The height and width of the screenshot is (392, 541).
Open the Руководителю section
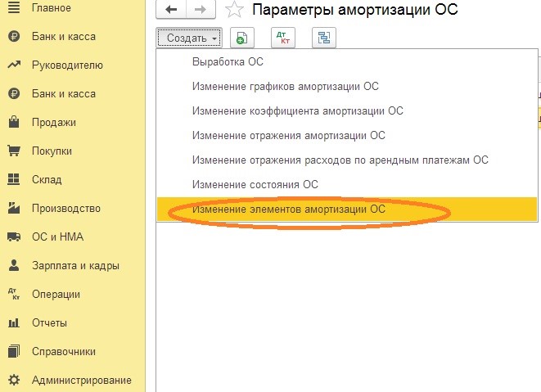[67, 65]
